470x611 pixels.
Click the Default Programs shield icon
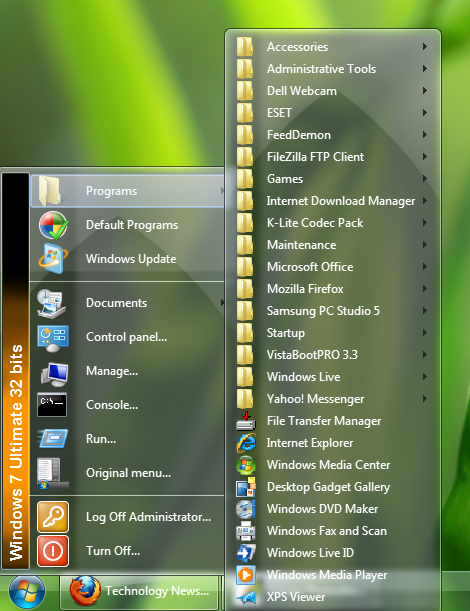point(54,225)
